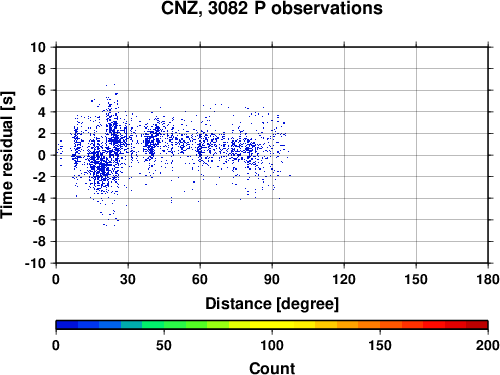This screenshot has width=500, height=375.
Task: Click the dark blue start of colorbar
Action: click(x=67, y=325)
